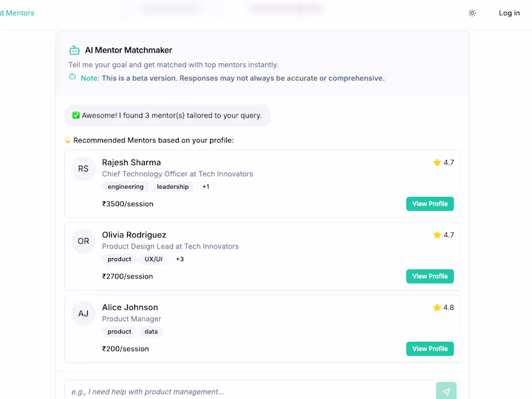This screenshot has width=532, height=399.
Task: Click Log in in the header
Action: [x=509, y=13]
